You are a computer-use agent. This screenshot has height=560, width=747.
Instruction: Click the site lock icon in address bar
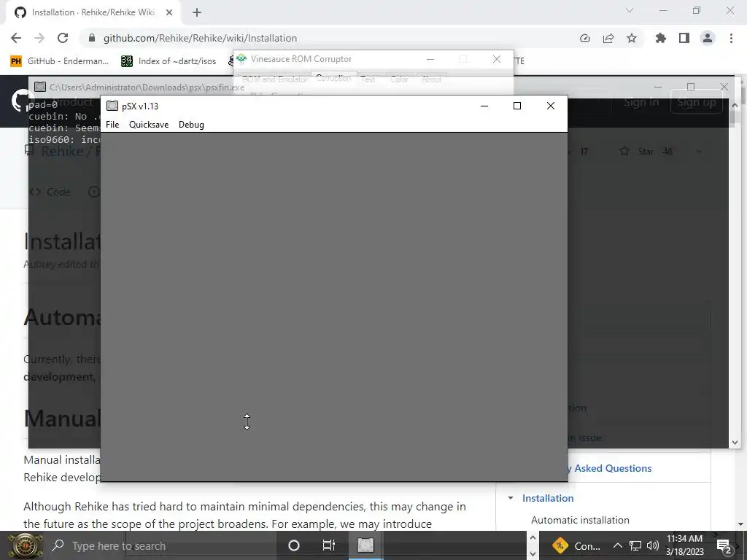92,38
